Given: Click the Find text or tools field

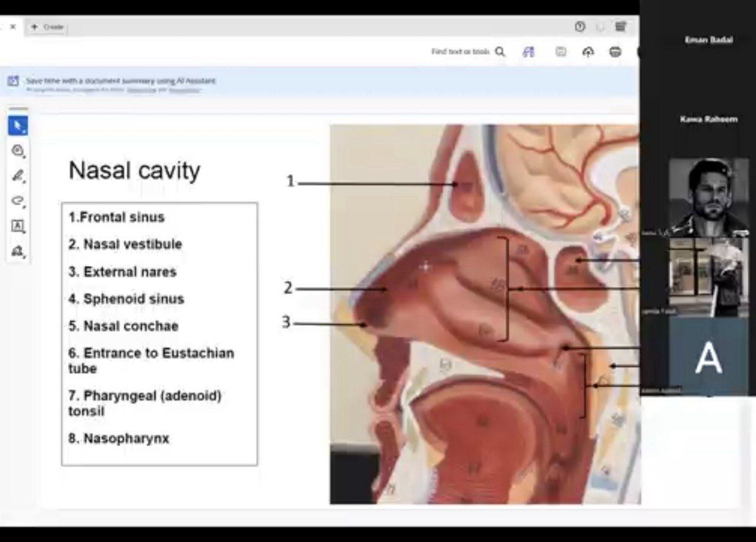Looking at the screenshot, I should [460, 52].
